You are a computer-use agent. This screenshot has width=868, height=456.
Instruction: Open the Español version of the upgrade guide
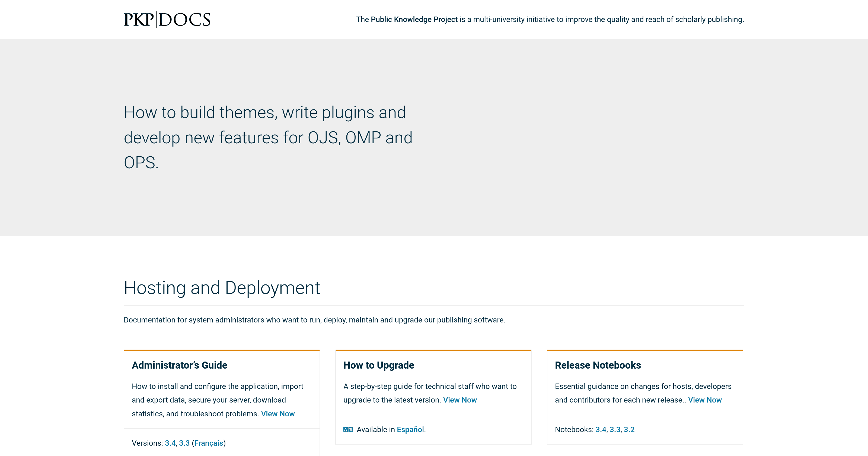[410, 429]
